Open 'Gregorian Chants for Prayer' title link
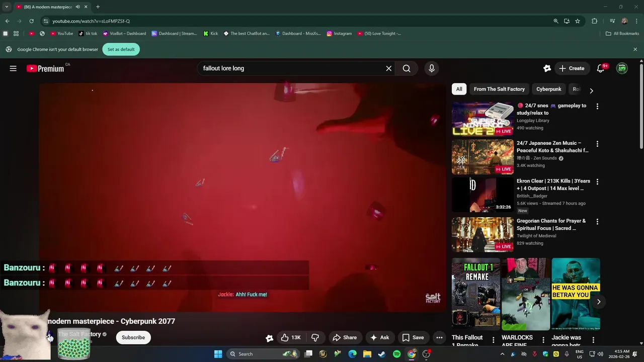 [551, 224]
